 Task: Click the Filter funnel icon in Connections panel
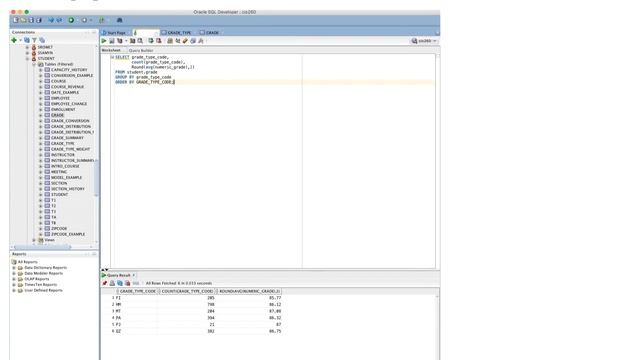(35, 40)
